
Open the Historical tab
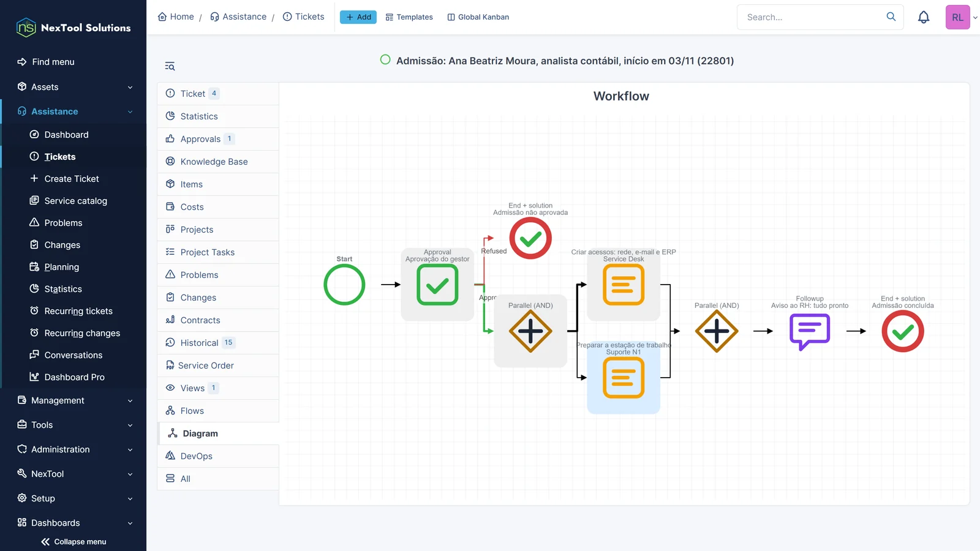(x=218, y=343)
